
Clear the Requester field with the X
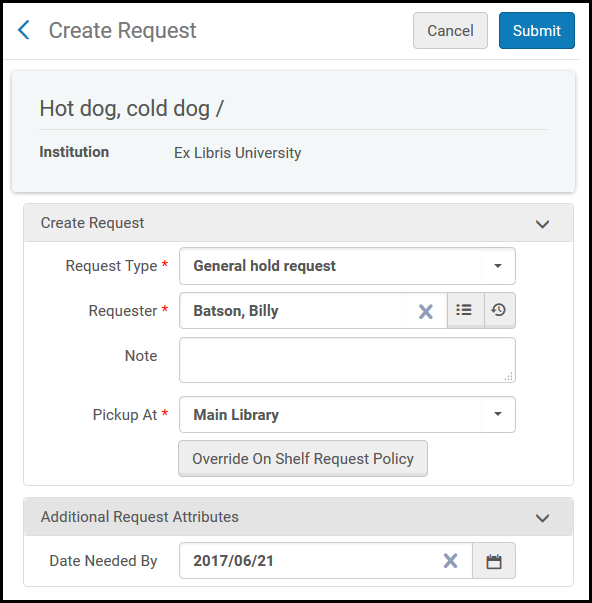point(425,311)
